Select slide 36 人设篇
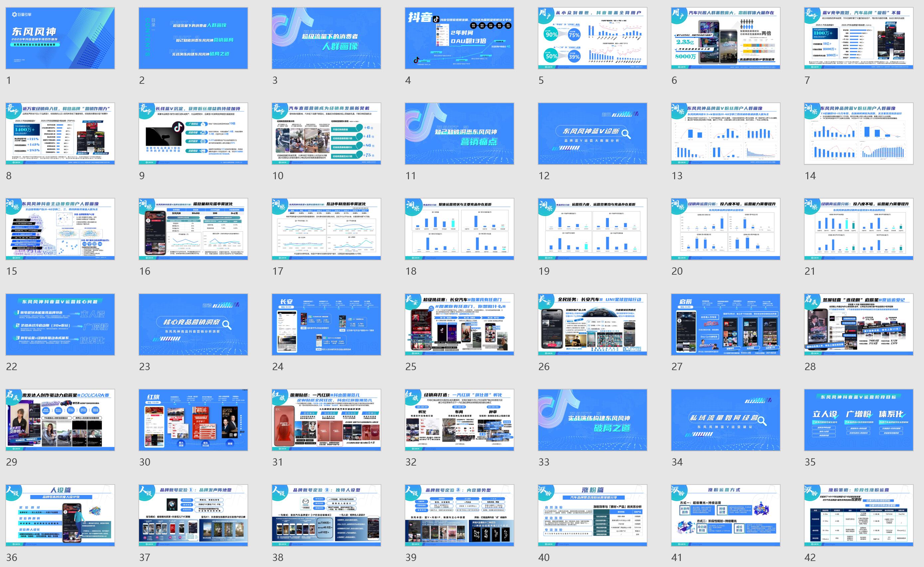 coord(60,515)
